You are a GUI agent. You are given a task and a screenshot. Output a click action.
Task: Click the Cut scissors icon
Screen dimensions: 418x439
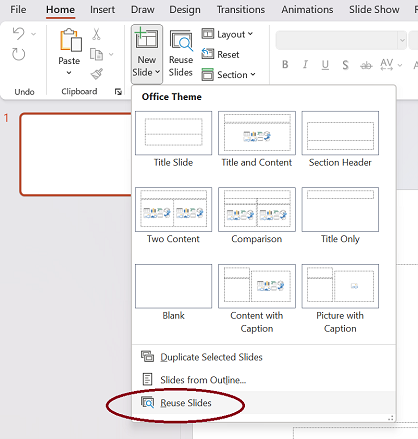point(96,34)
